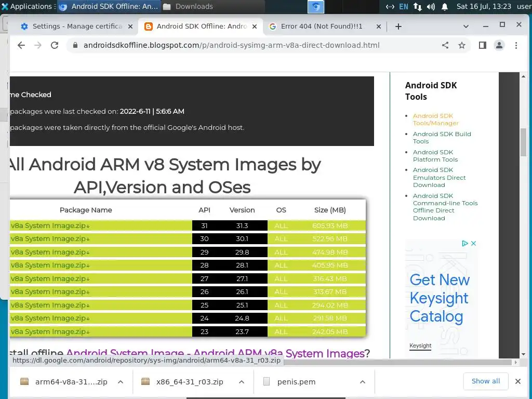Open Android SDK Tools/Manager link
Viewport: 532px width, 399px height.
click(x=436, y=119)
